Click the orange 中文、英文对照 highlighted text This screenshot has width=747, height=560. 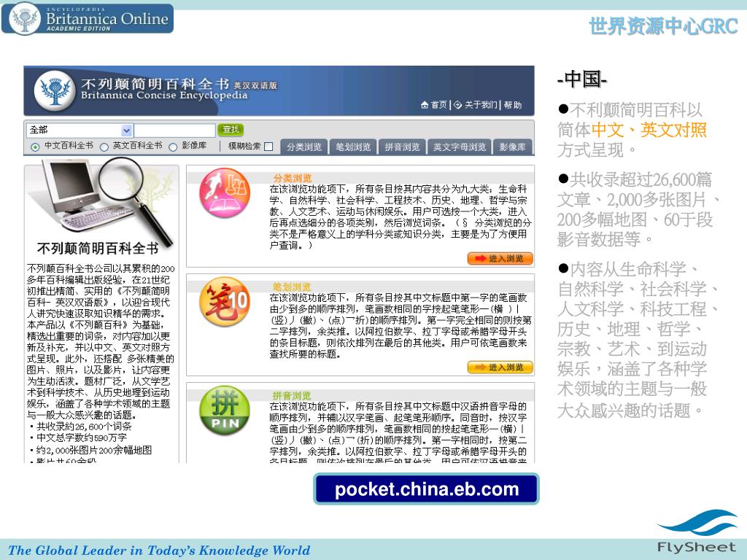coord(649,130)
